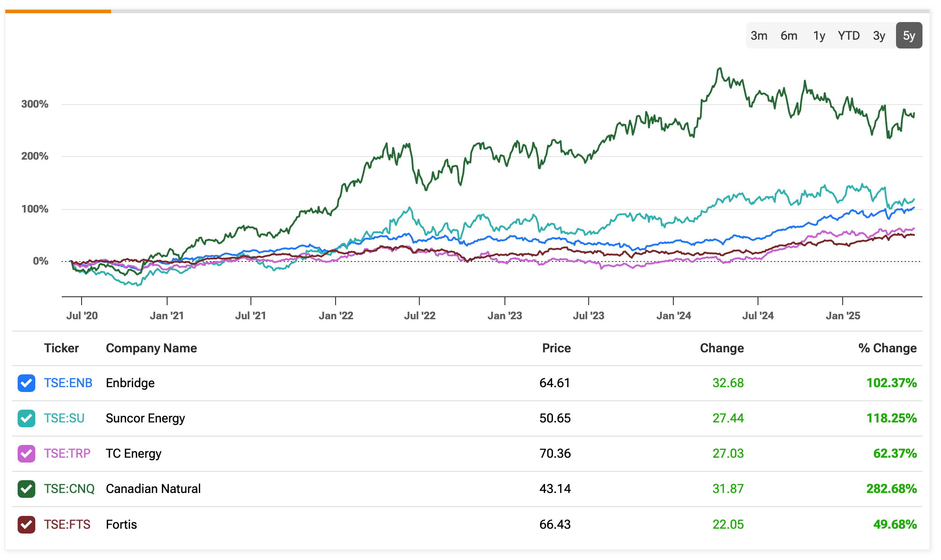Disable the Fortis TSE:FTS checkbox
Screen dimensions: 941x560
26,524
